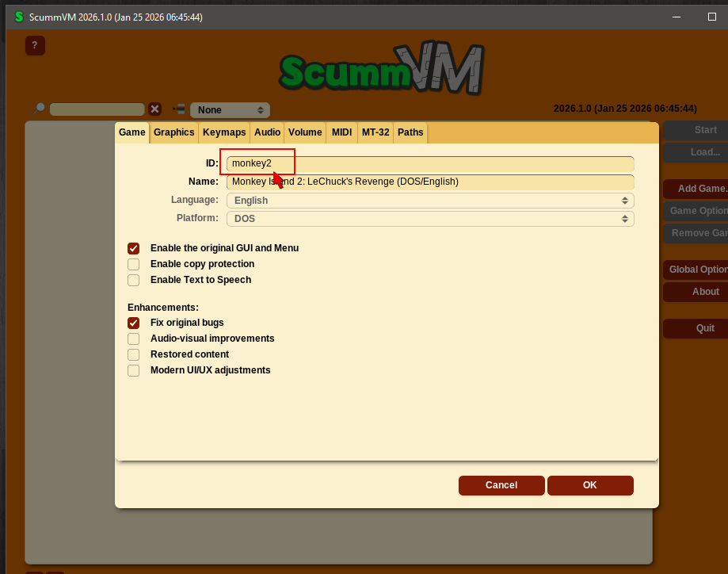
Task: Switch to the Graphics tab
Action: tap(173, 132)
